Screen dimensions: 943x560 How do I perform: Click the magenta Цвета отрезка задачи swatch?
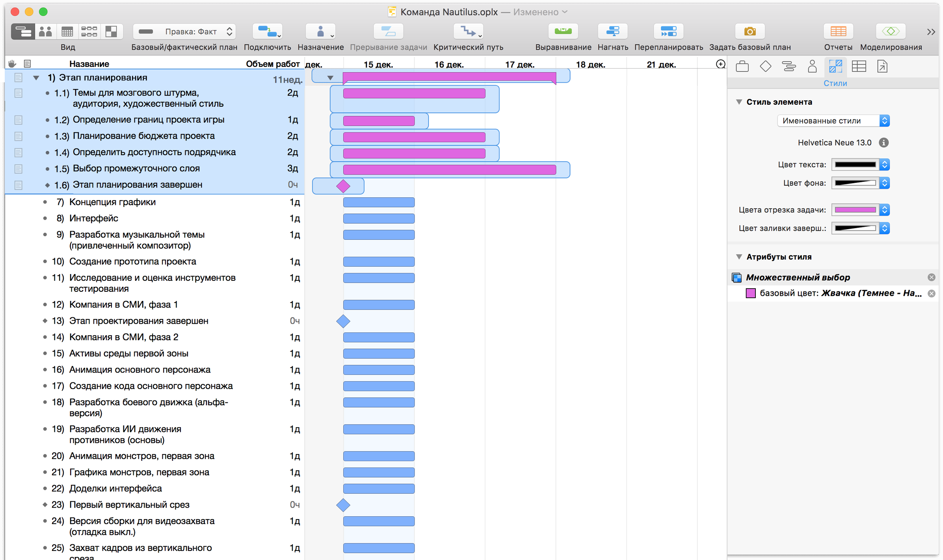[855, 210]
